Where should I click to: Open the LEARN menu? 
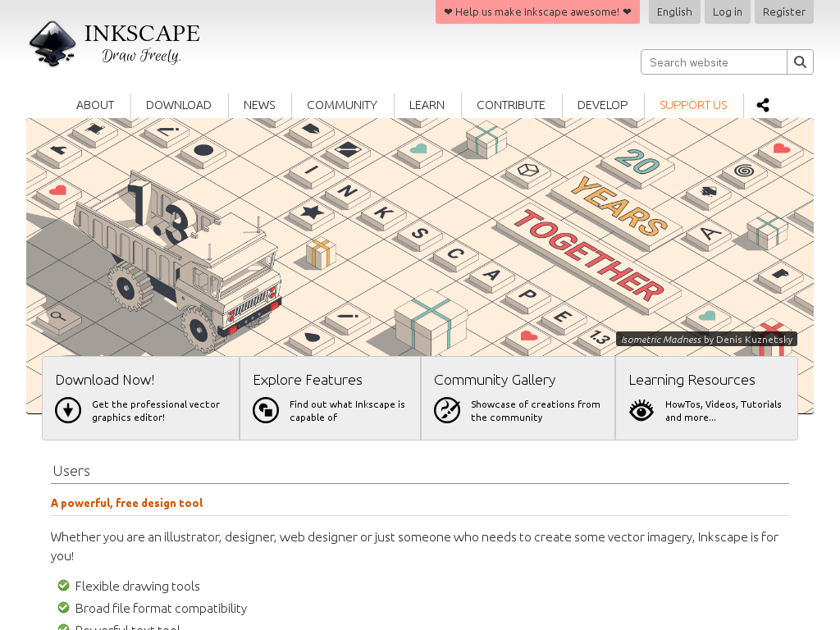coord(427,105)
